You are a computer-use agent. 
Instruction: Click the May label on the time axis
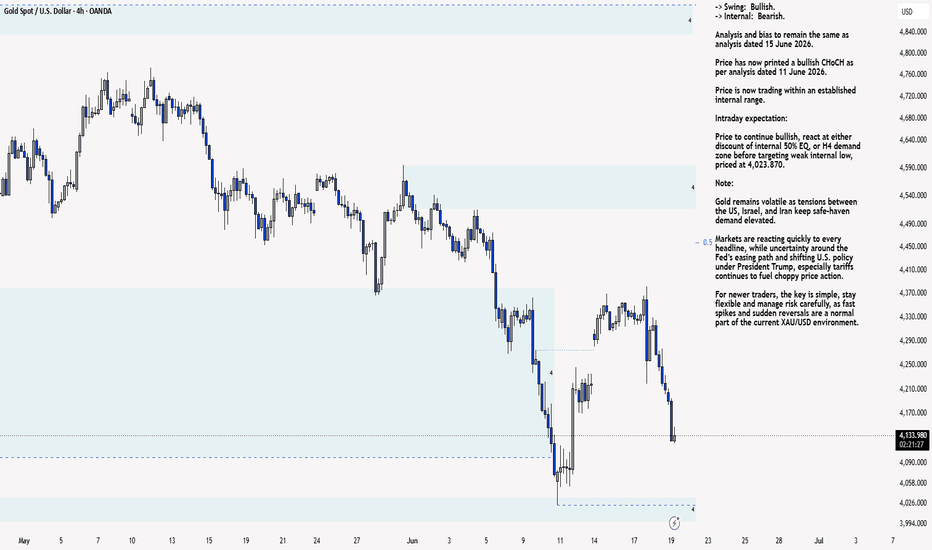(24, 540)
